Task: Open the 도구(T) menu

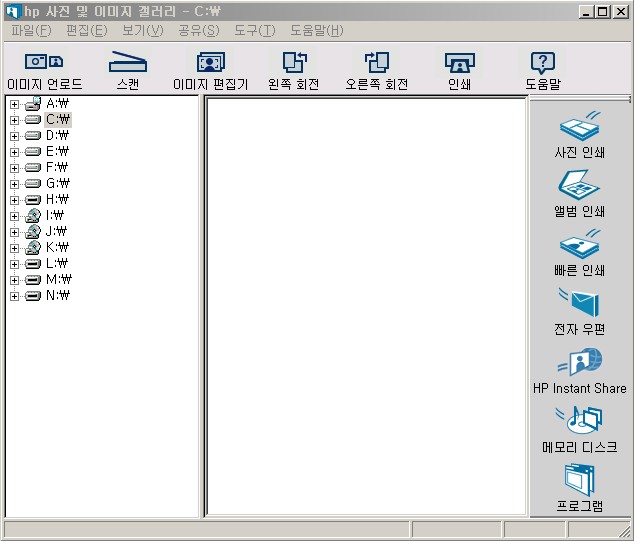Action: [255, 30]
